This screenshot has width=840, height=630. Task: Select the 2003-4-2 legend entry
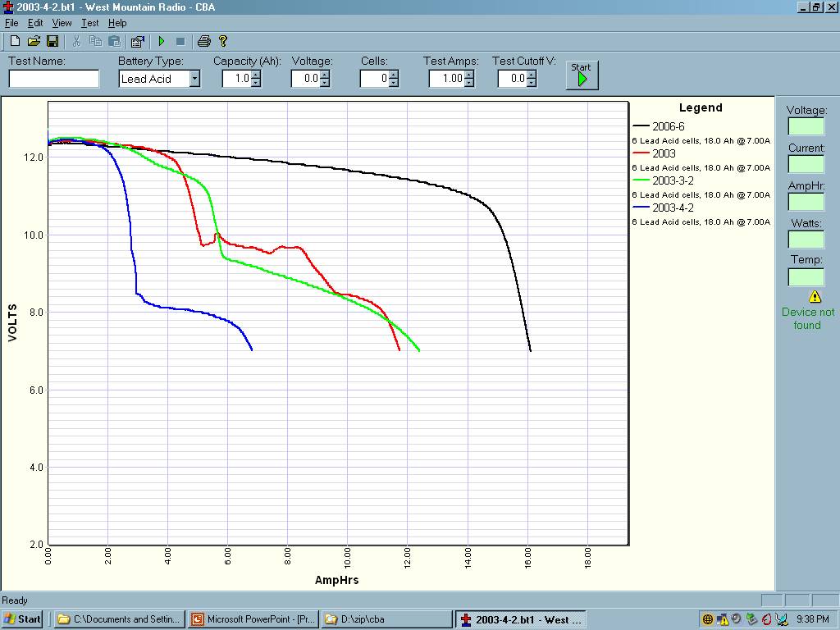(x=663, y=208)
